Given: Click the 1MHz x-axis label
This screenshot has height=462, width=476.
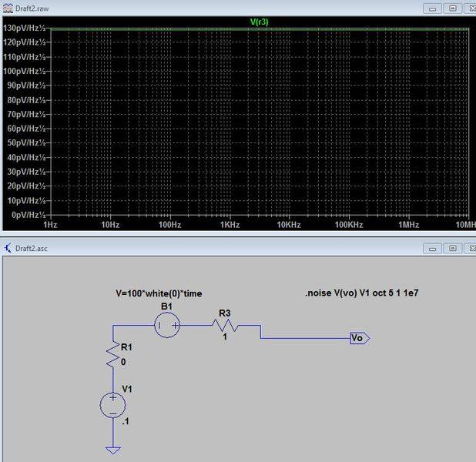Looking at the screenshot, I should (409, 225).
